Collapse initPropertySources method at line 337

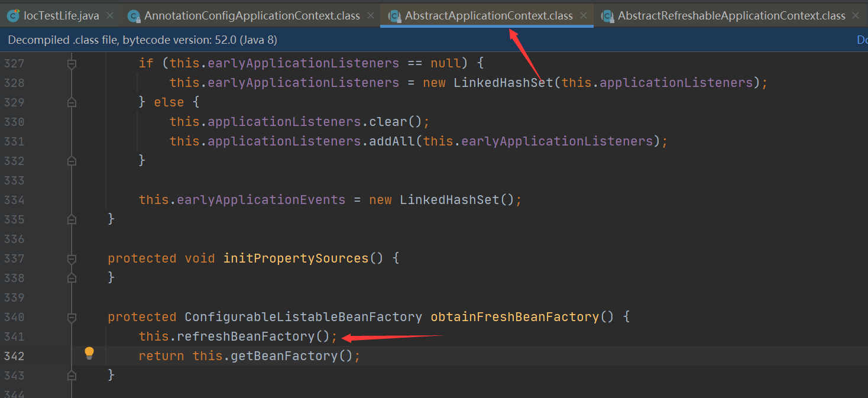click(x=72, y=258)
